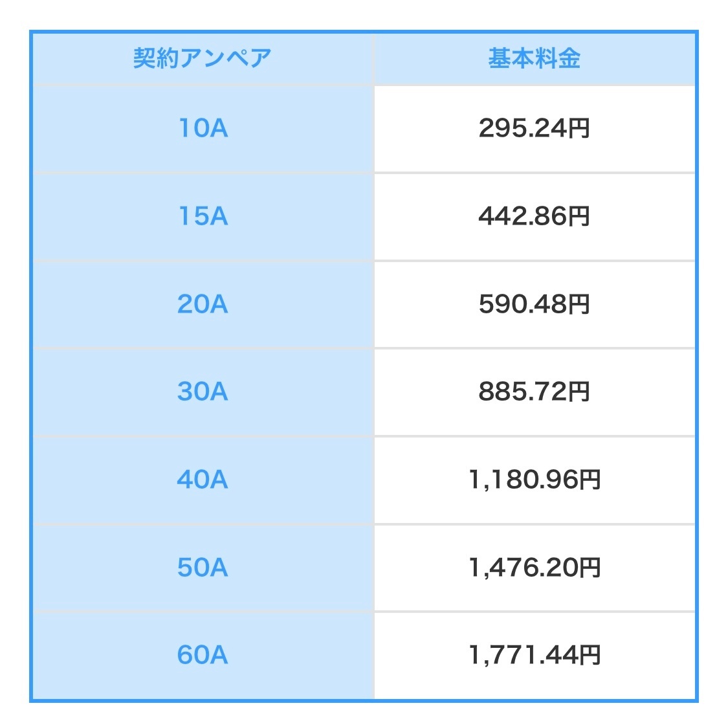This screenshot has height=721, width=728.
Task: Click the 契約アンペア column header
Action: coord(203,58)
